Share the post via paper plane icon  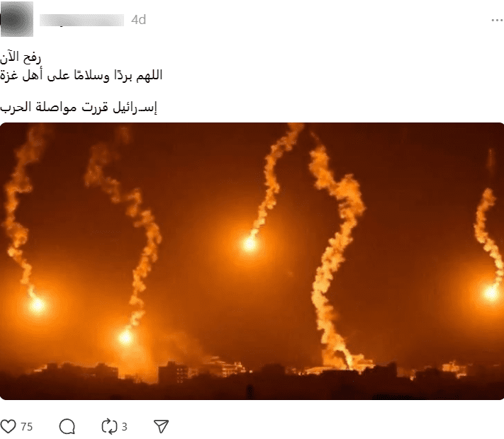(x=161, y=426)
